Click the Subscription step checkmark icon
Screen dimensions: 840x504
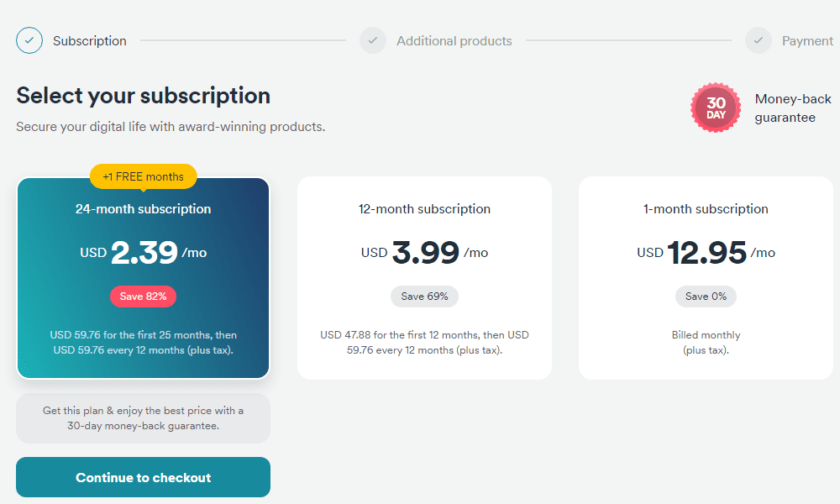click(x=29, y=40)
